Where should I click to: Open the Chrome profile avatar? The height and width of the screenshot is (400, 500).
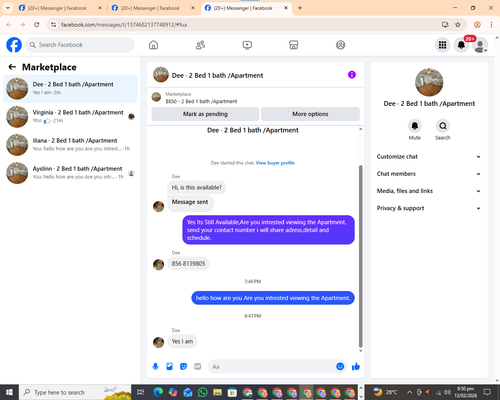tap(477, 25)
